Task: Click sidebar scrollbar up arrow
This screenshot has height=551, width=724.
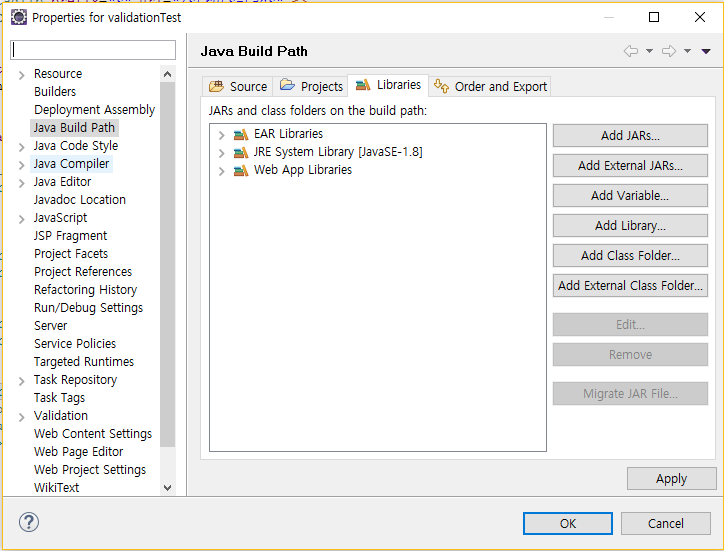Action: click(168, 74)
